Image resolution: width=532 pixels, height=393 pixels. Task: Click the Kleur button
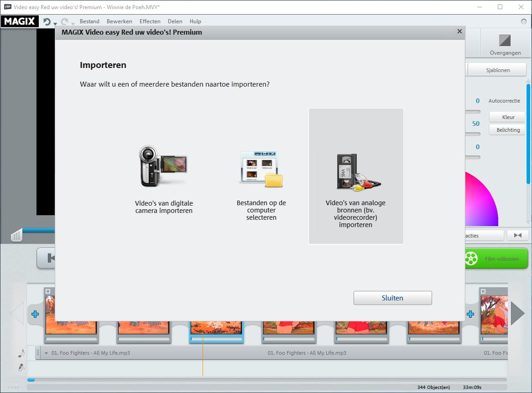[x=508, y=117]
